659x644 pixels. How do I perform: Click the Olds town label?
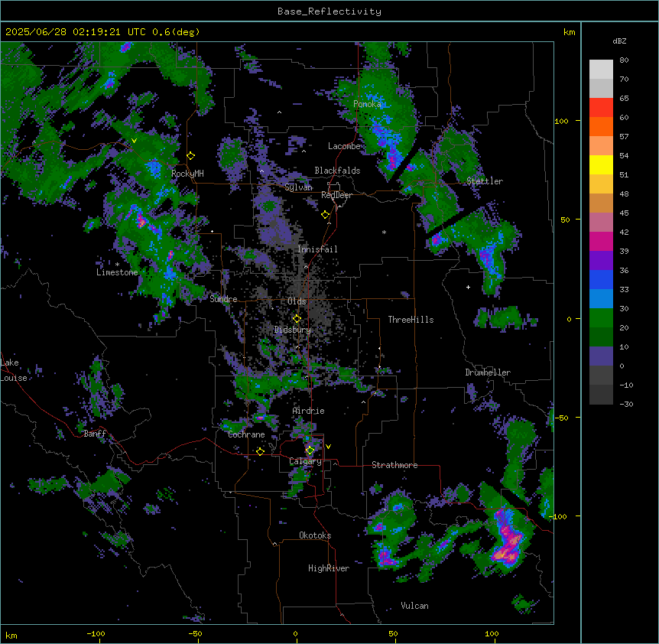click(297, 301)
